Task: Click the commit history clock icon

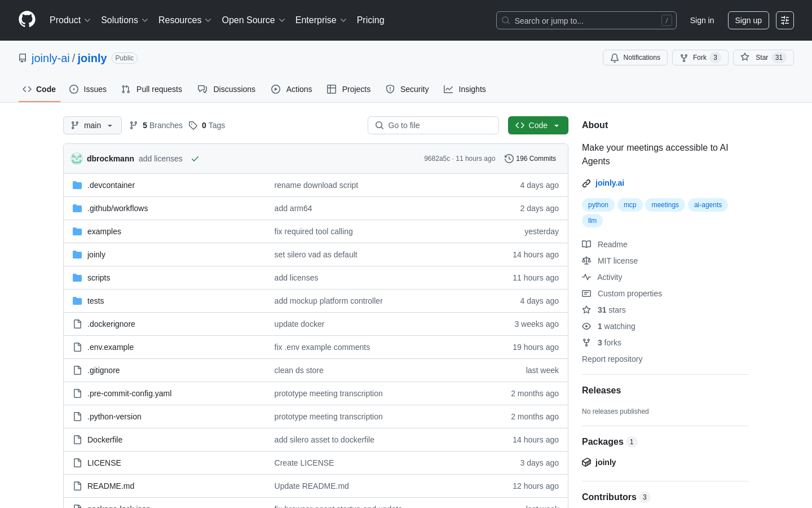Action: 509,159
